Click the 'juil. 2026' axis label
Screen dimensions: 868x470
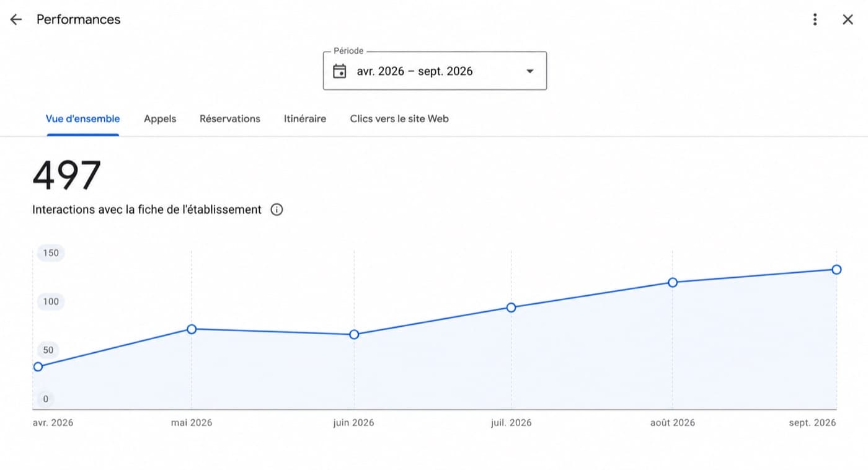tap(511, 422)
